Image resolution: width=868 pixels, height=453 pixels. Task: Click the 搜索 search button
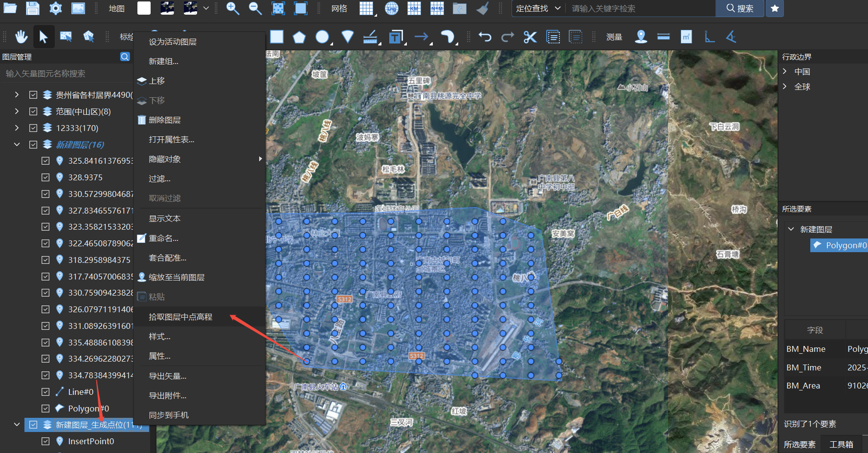[x=739, y=8]
